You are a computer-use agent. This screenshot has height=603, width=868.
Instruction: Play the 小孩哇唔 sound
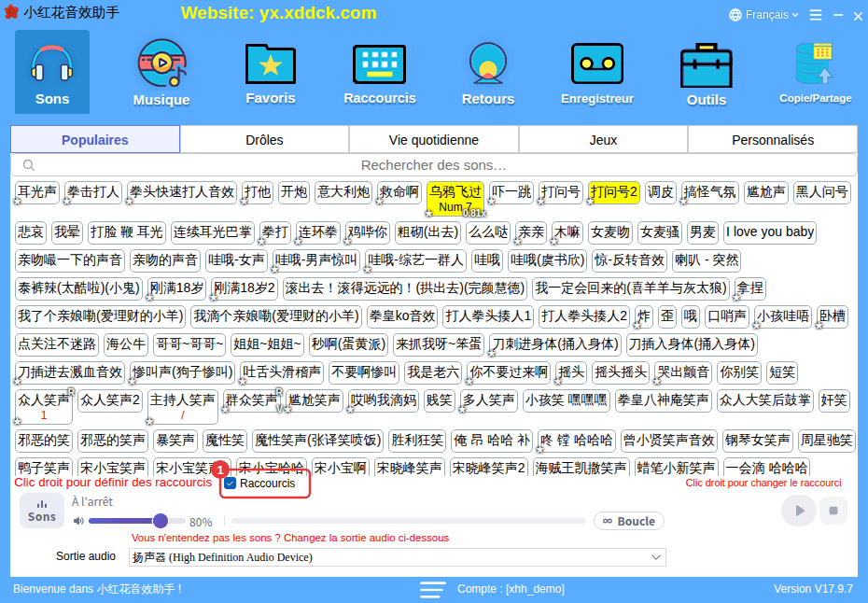783,316
